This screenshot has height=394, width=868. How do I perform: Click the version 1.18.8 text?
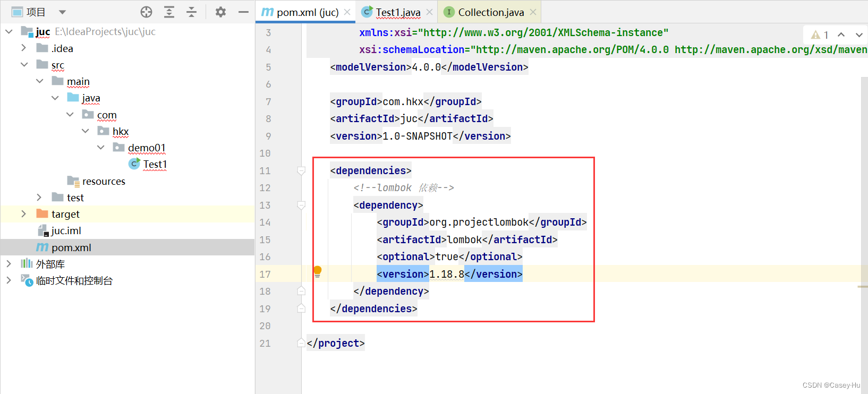tap(447, 274)
